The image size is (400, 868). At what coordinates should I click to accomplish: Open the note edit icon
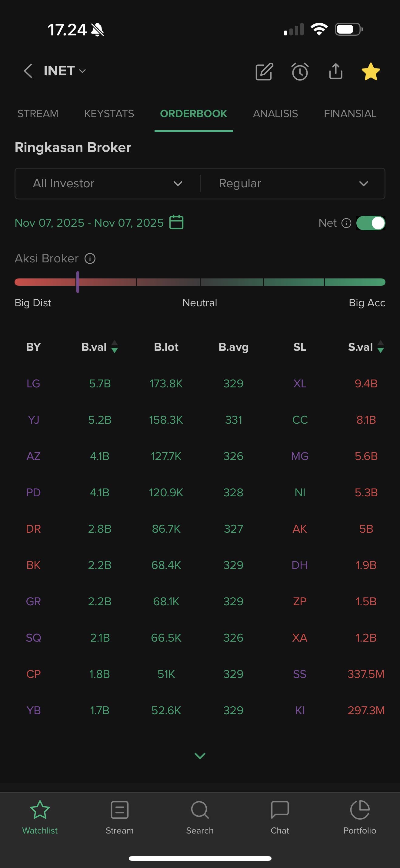264,71
